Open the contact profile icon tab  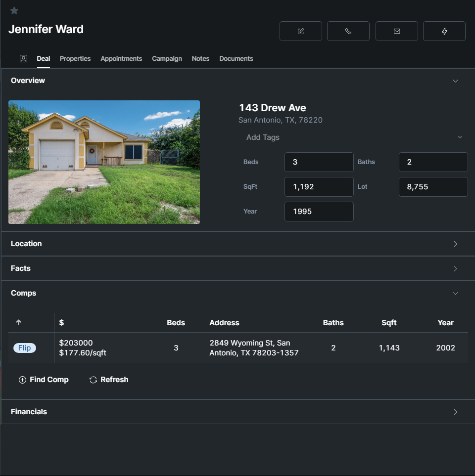pos(23,58)
